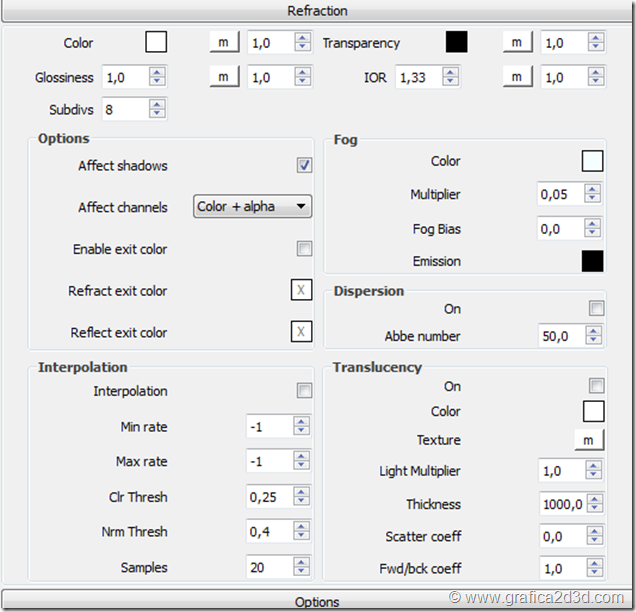Click the IOR map 'm' button

[x=516, y=77]
